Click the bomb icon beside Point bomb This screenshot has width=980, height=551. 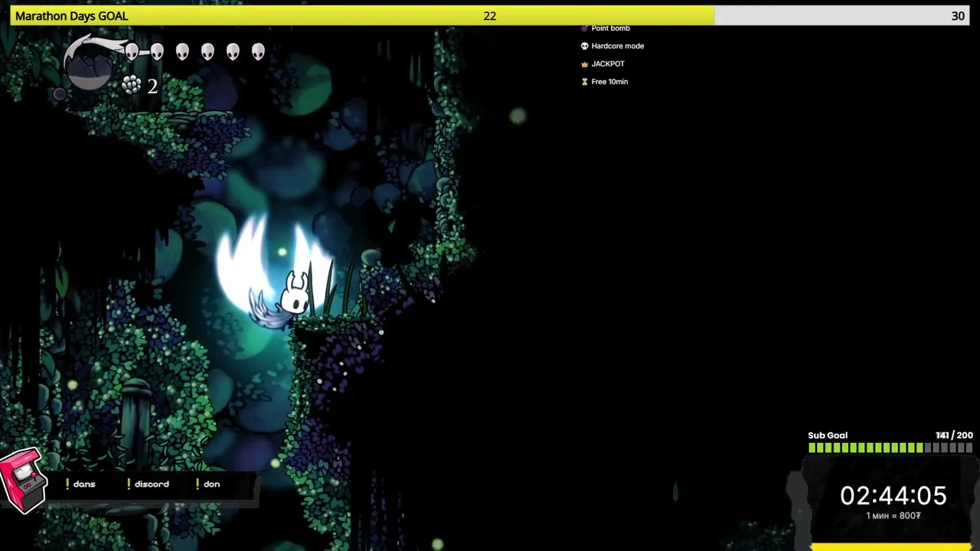click(x=584, y=28)
